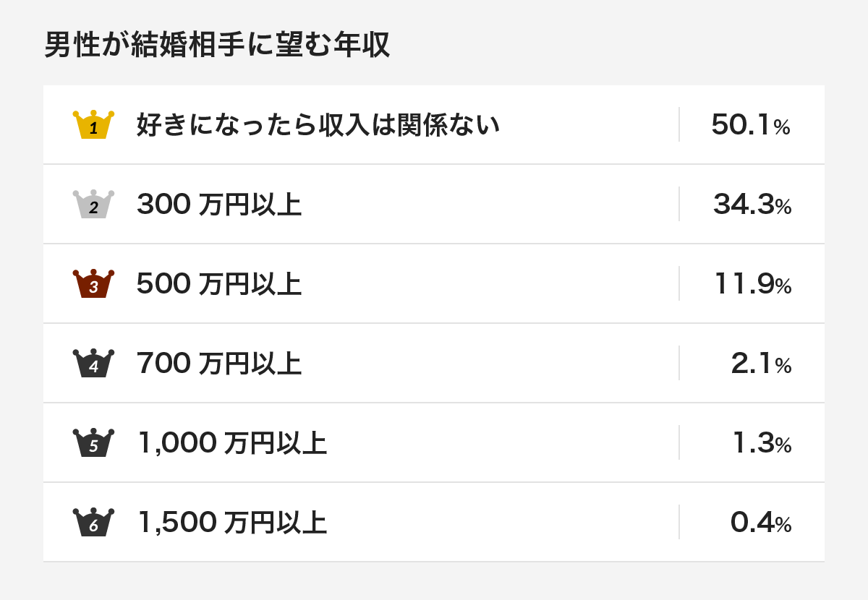Screen dimensions: 868x600
Task: Click the 1.3% percentage value
Action: [x=762, y=444]
